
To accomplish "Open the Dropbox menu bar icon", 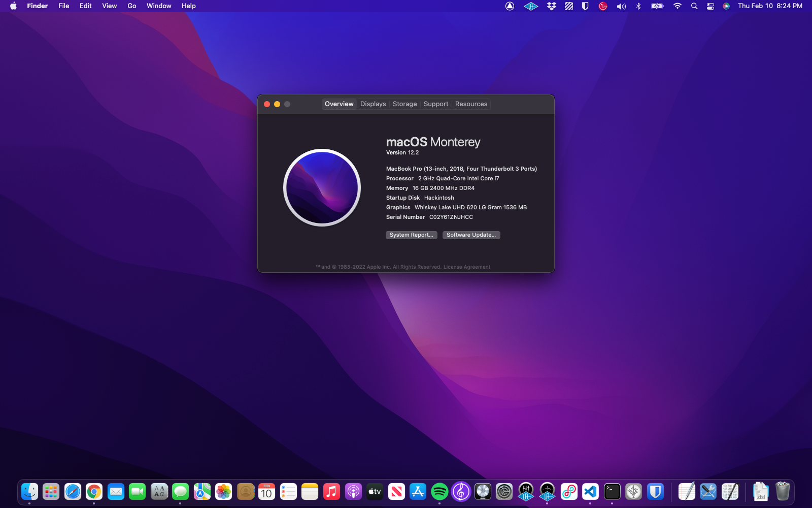I will click(x=551, y=6).
